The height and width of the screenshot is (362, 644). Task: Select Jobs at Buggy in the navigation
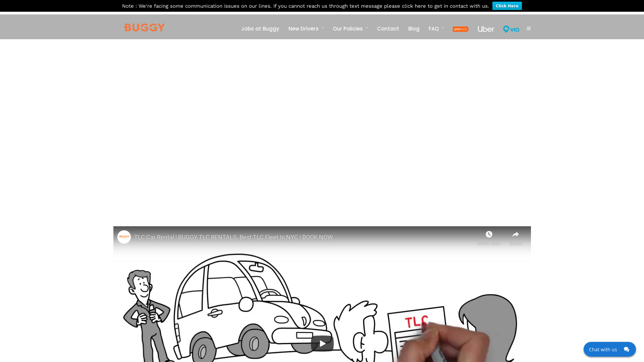pyautogui.click(x=260, y=29)
